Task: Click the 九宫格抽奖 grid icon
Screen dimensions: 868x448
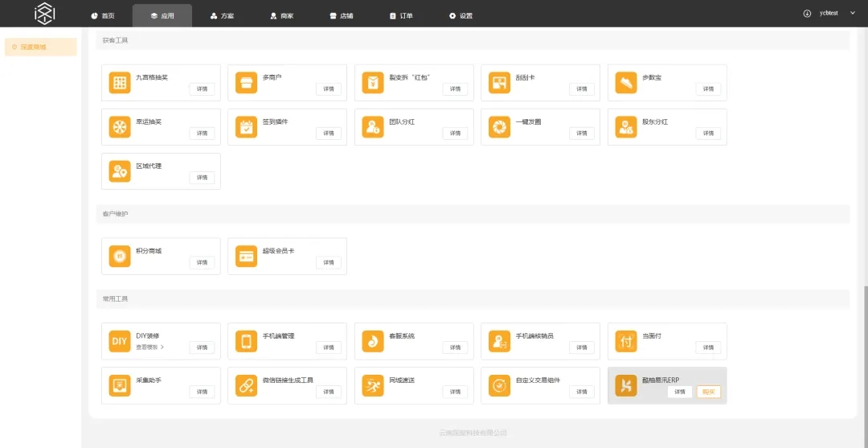Action: click(x=120, y=83)
